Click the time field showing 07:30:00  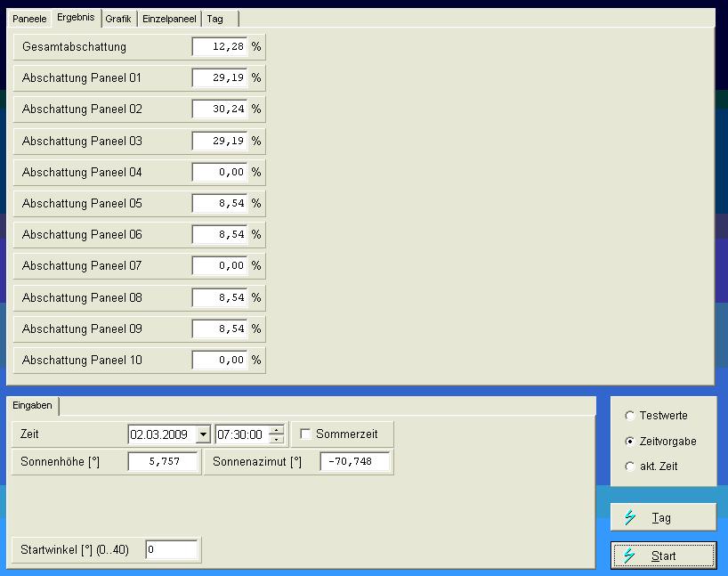tap(240, 434)
